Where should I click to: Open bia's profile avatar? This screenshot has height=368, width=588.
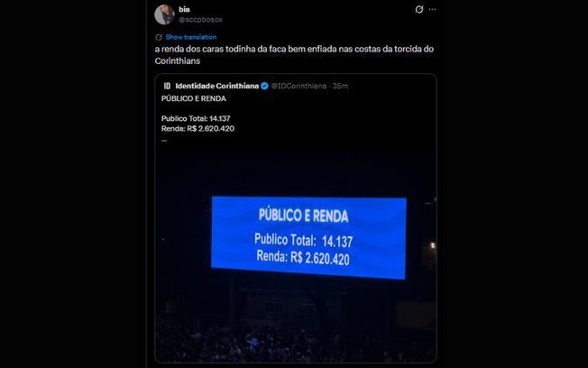[x=164, y=14]
